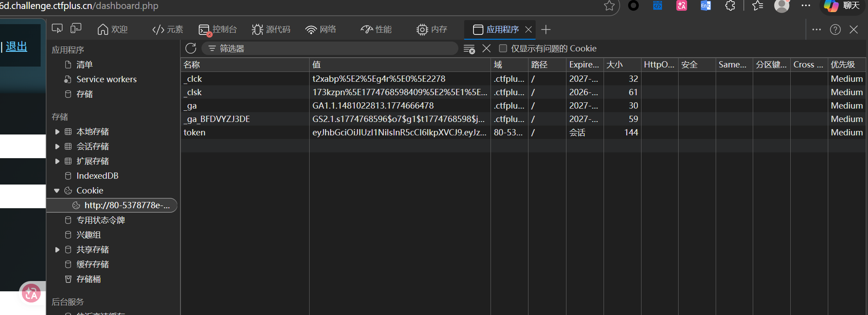Enable only show problematic Cookie checkbox
Viewport: 868px width, 315px height.
[503, 48]
